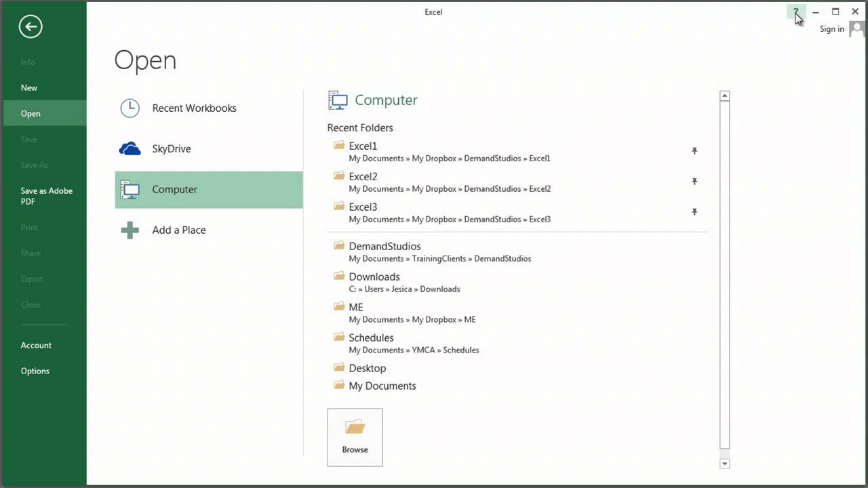868x488 pixels.
Task: Click the My Documents folder icon
Action: 339,385
